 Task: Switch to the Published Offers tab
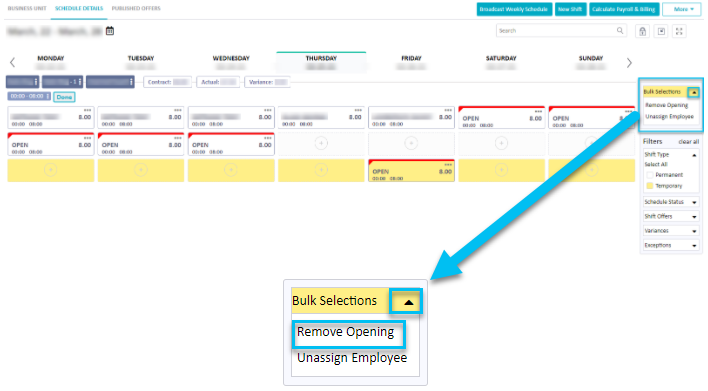(x=136, y=8)
